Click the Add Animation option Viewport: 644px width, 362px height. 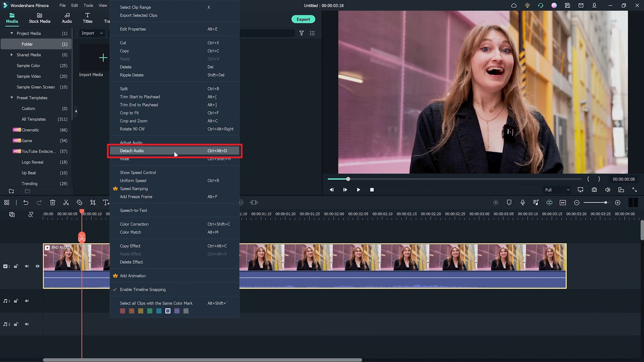click(x=133, y=276)
